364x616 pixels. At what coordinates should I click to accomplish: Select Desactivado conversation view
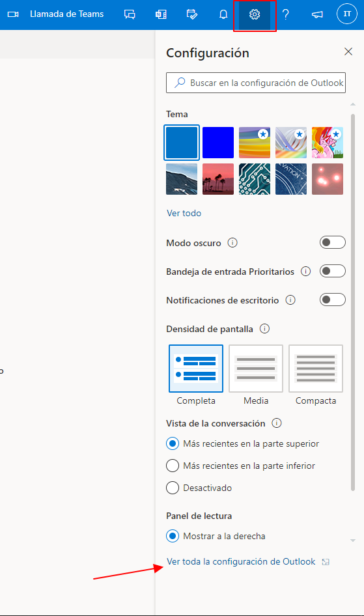199,488
